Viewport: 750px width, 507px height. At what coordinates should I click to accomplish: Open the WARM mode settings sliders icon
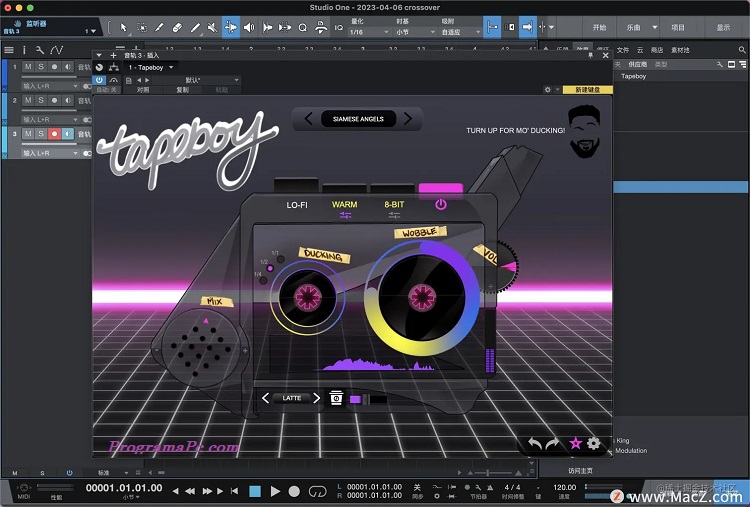pyautogui.click(x=345, y=216)
